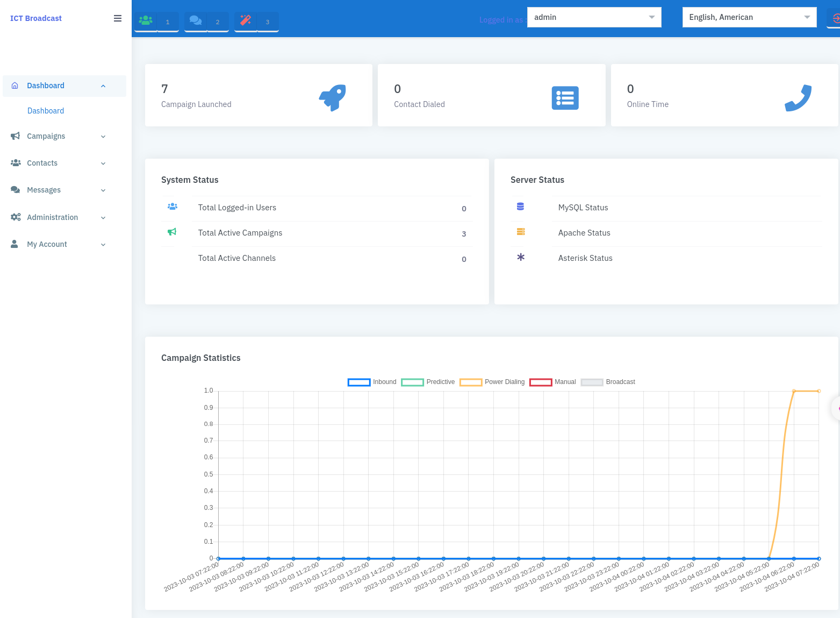Viewport: 840px width, 618px height.
Task: Click the Logged in as label
Action: tap(502, 20)
